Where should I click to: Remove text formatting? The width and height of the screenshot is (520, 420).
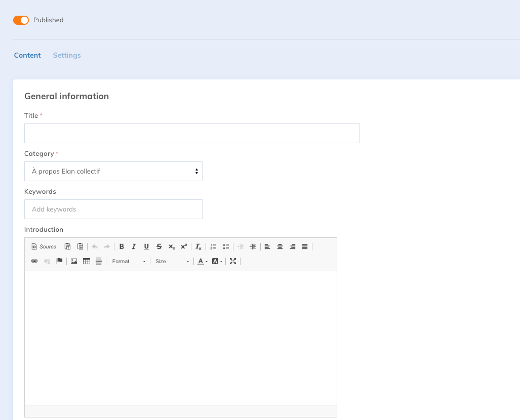point(198,246)
